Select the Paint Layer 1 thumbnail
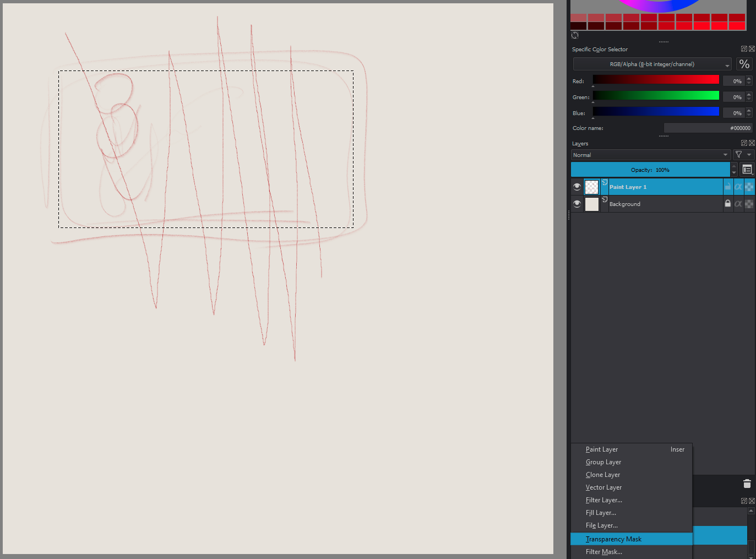756x559 pixels. [x=592, y=187]
